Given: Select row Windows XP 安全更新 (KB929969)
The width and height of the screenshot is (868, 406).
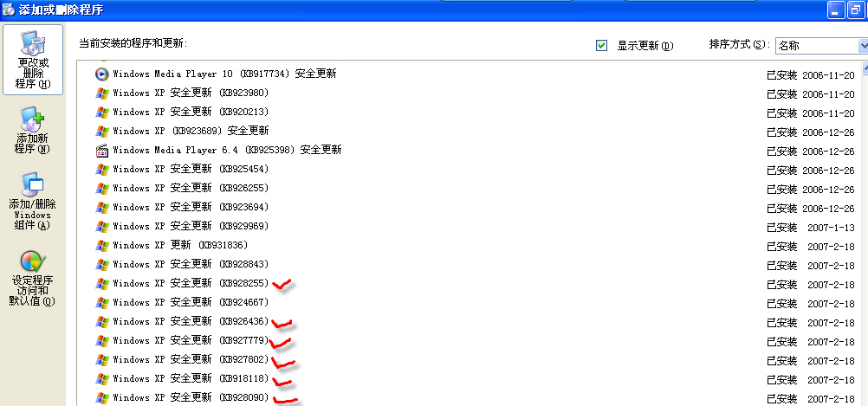Looking at the screenshot, I should tap(475, 226).
